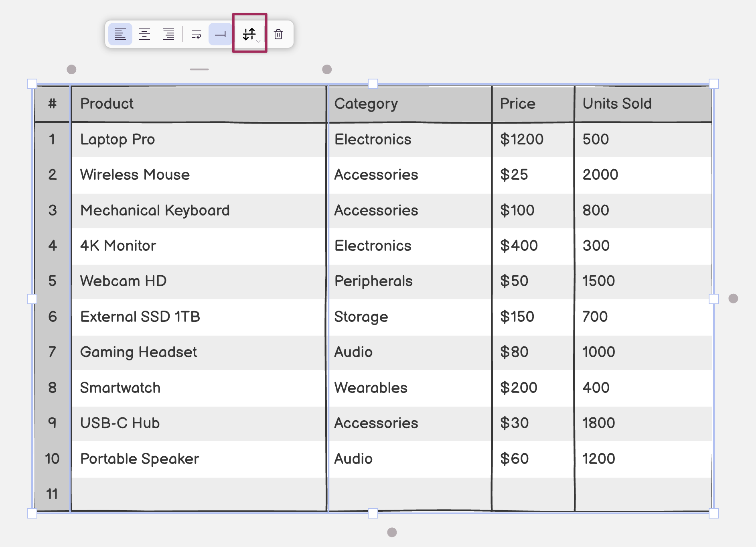The image size is (756, 547).
Task: Click the gray dot left of Product column
Action: pos(71,69)
